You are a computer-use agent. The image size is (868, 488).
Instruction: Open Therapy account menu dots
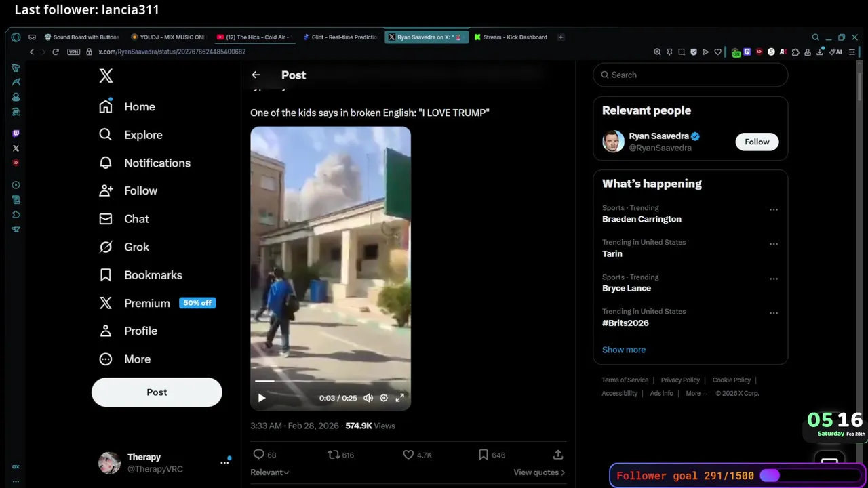point(224,463)
